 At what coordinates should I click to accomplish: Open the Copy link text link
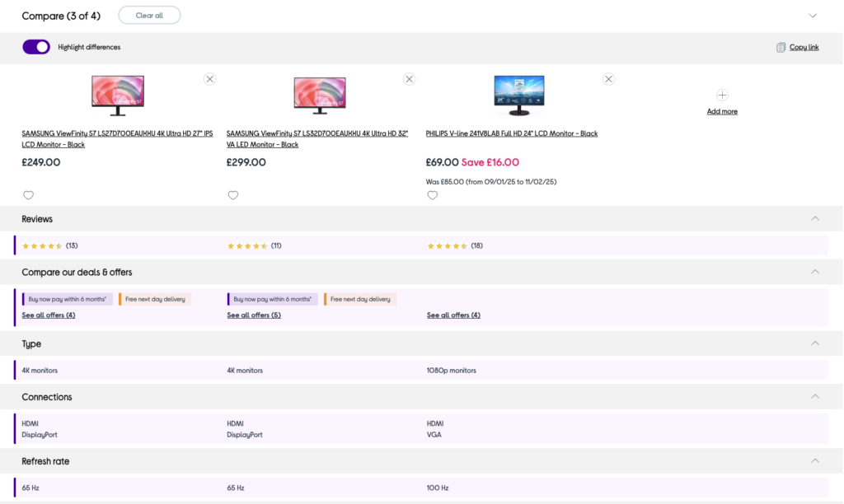coord(804,47)
